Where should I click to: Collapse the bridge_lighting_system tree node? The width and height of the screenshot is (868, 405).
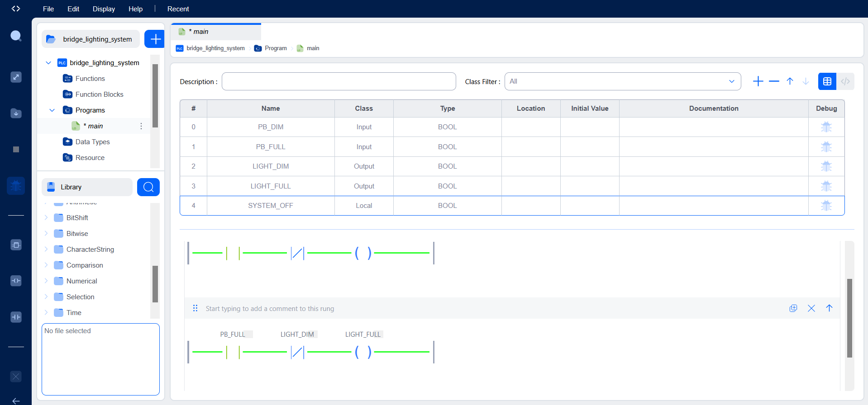click(48, 63)
